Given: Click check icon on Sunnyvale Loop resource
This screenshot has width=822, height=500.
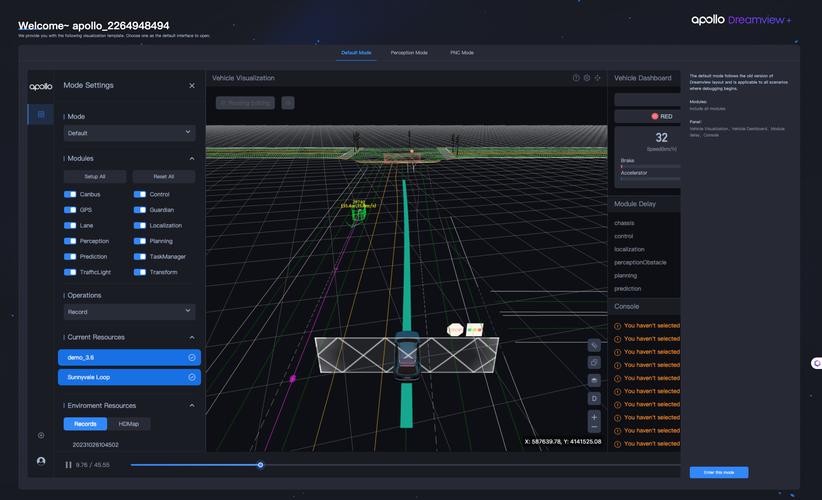Looking at the screenshot, I should tap(192, 377).
